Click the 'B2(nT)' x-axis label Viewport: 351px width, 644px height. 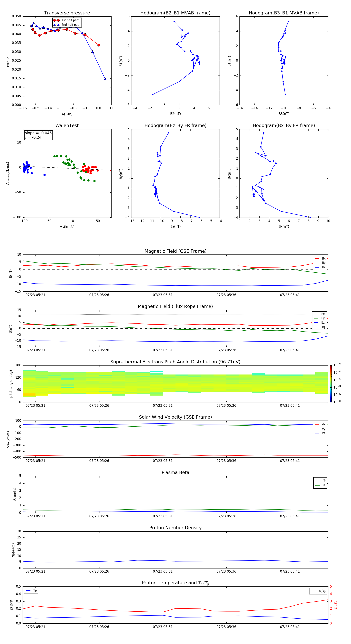coord(175,114)
